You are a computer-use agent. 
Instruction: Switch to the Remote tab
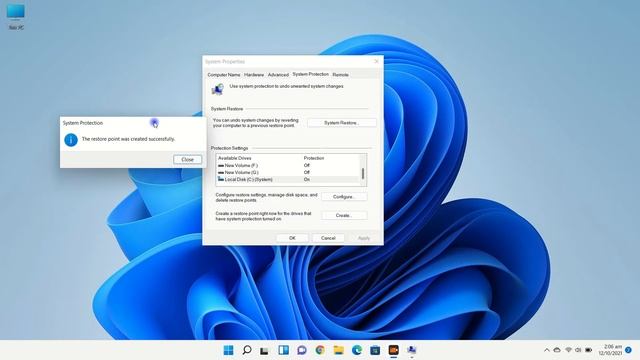coord(340,75)
